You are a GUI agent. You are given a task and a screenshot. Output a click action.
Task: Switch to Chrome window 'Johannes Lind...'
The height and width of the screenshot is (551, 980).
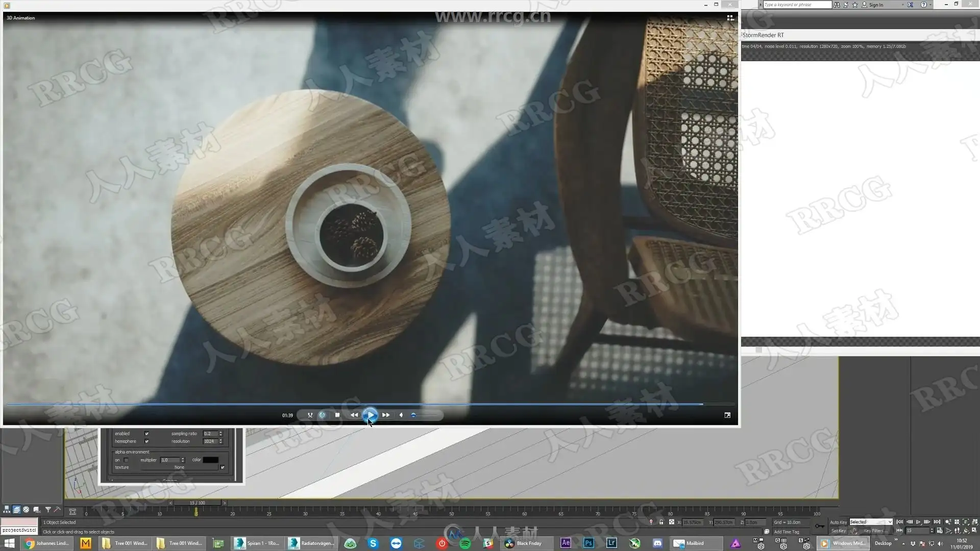47,543
